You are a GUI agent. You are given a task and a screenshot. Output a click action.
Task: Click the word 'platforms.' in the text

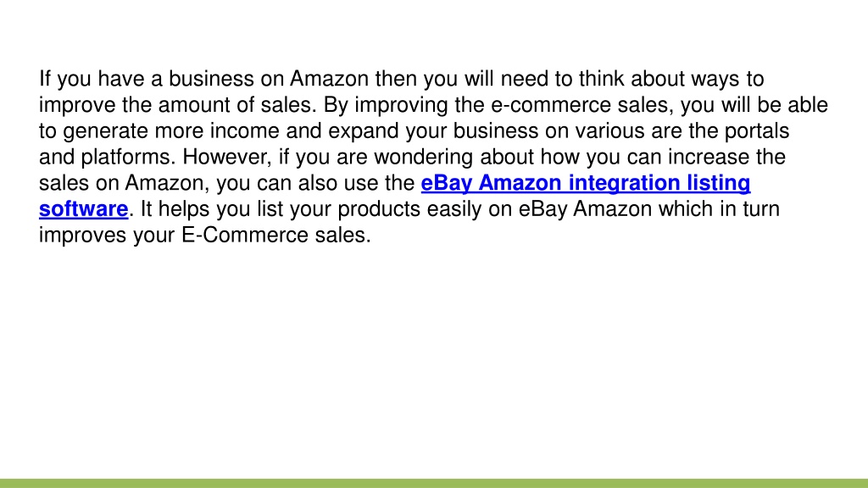pyautogui.click(x=129, y=157)
